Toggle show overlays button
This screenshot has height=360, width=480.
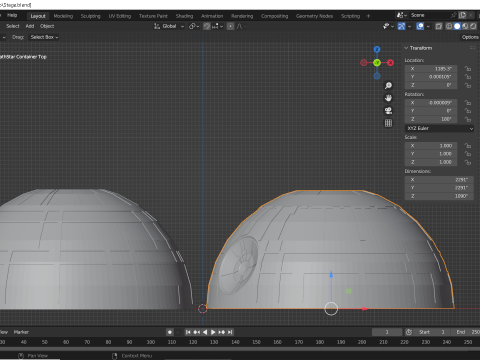[x=420, y=26]
